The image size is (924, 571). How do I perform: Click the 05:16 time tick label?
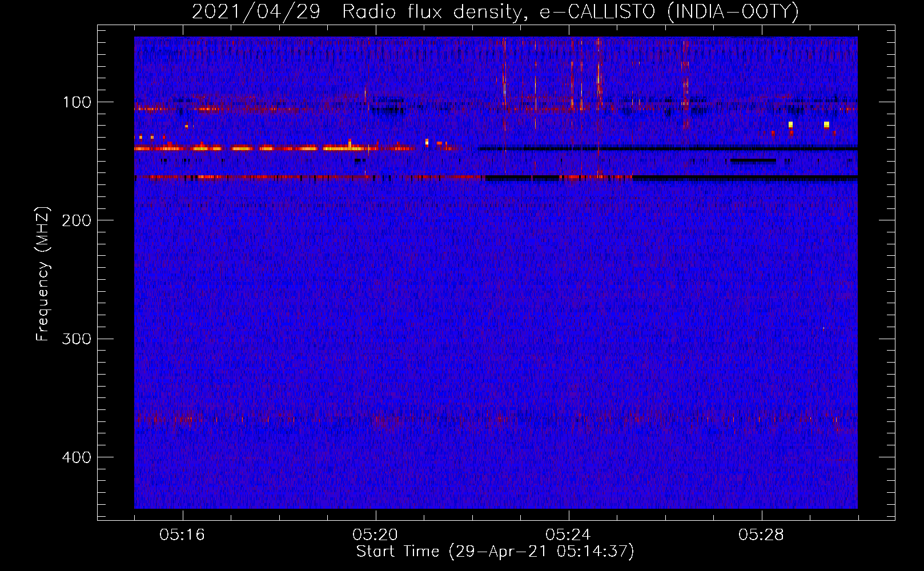(x=182, y=534)
